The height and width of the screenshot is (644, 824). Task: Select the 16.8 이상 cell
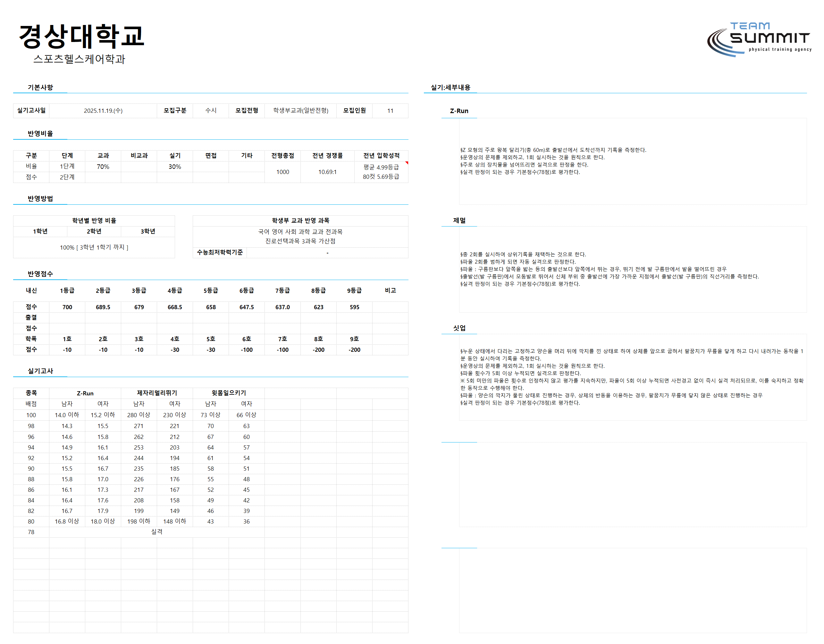pyautogui.click(x=67, y=522)
